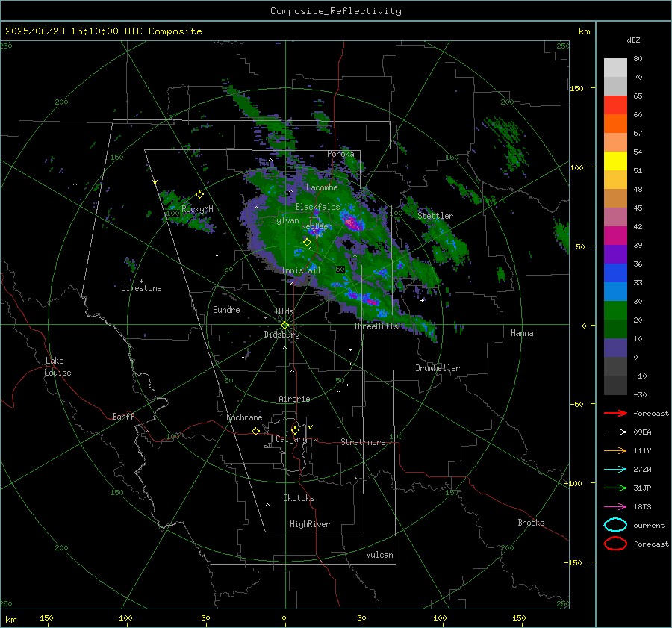This screenshot has height=628, width=672.
Task: Click the magenta storm core east of Blackfalds
Action: click(351, 223)
